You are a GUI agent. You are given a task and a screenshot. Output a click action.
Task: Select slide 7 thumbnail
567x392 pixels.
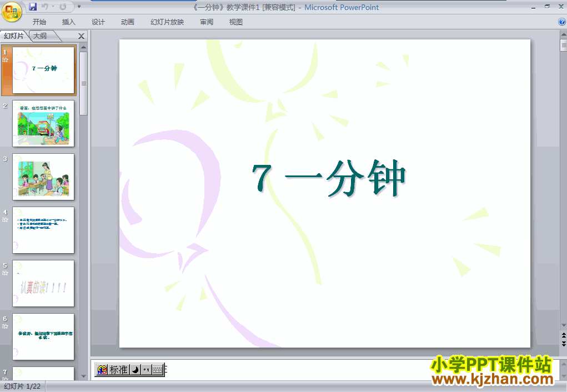[x=43, y=373]
